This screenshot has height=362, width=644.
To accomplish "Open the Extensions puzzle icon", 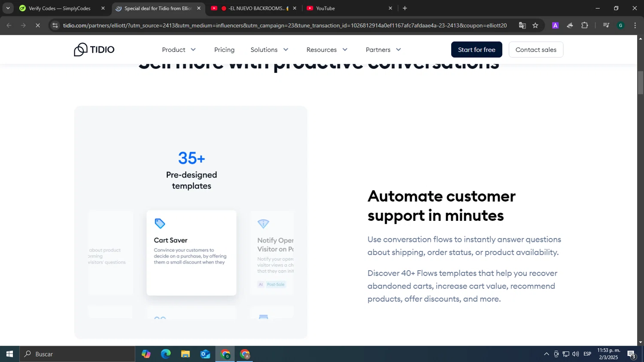I will point(585,26).
